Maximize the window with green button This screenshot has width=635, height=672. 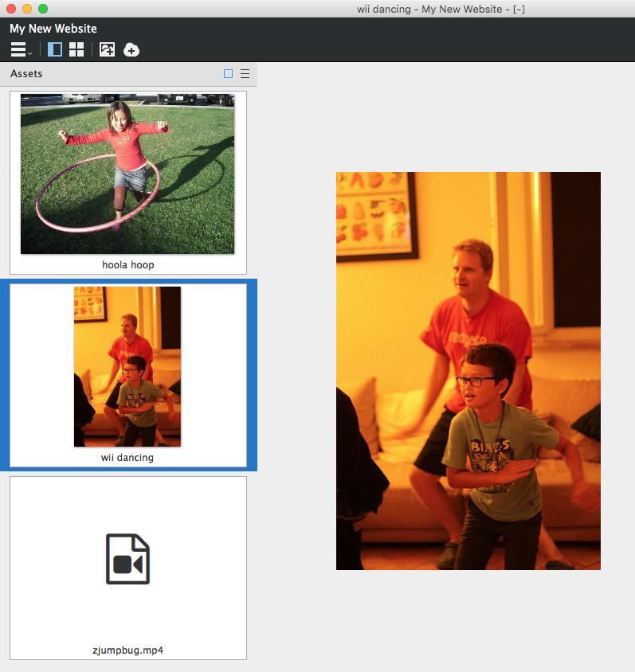click(43, 9)
